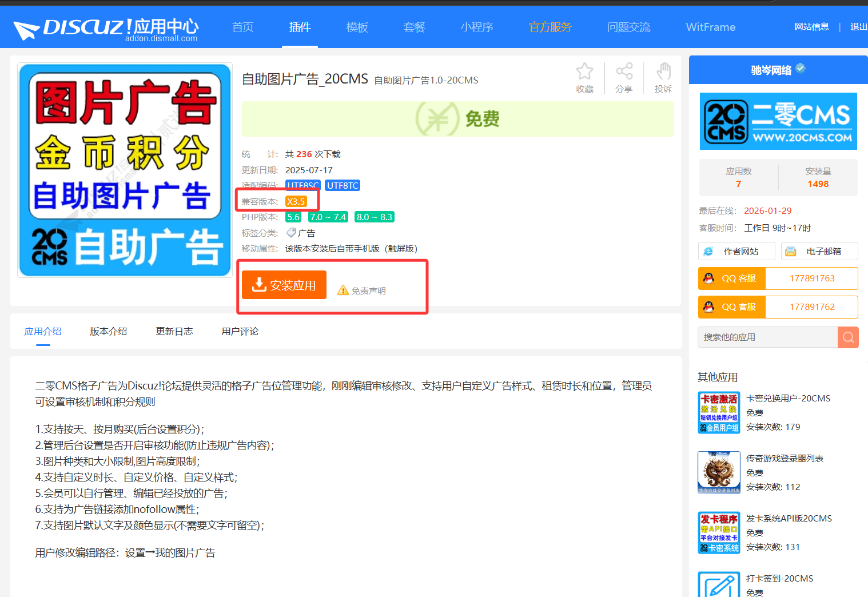Click the 发卡程序 app thumbnail
Image resolution: width=868 pixels, height=597 pixels.
(719, 533)
